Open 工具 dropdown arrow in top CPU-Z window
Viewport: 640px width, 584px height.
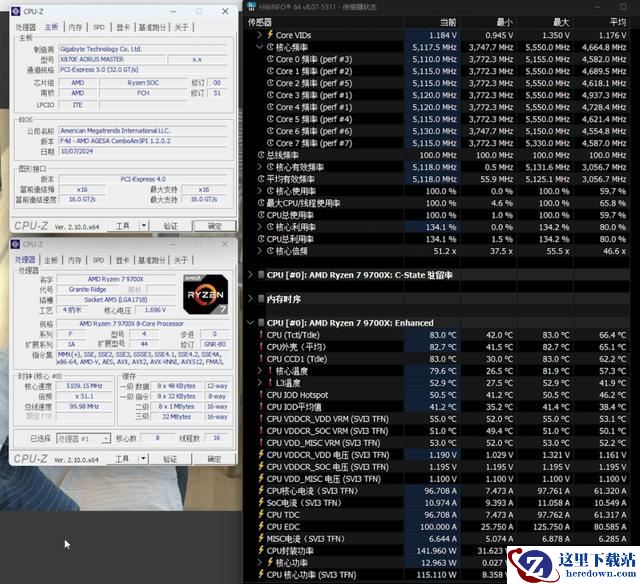coord(144,226)
